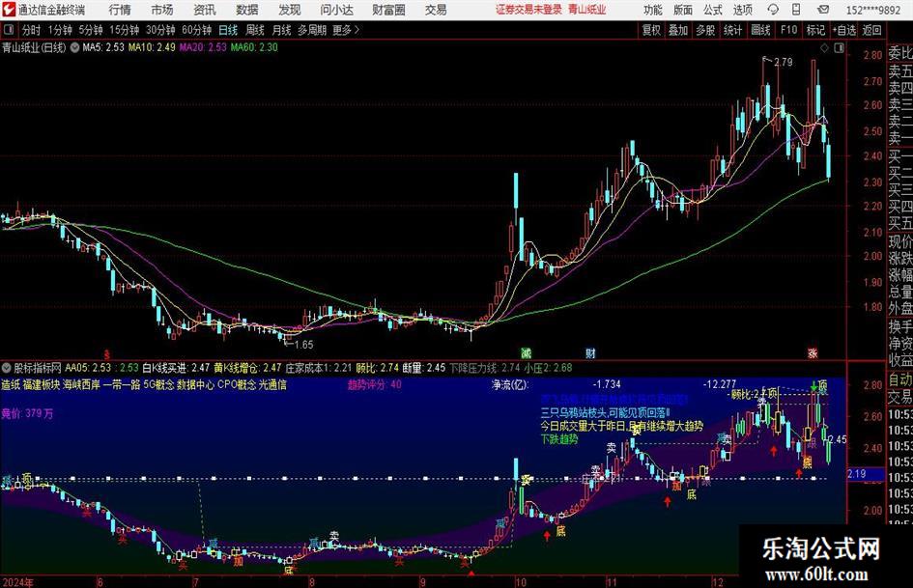The image size is (913, 588).
Task: Click 证券交易未登录 login status text
Action: tap(528, 10)
